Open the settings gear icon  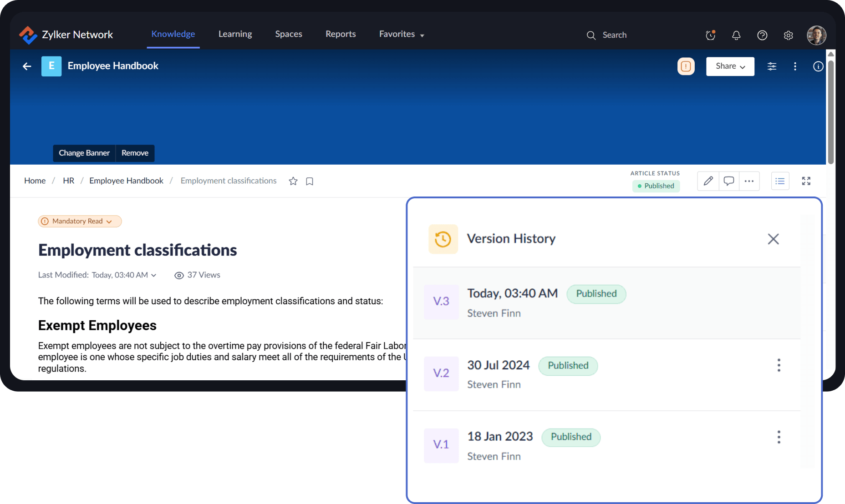coord(788,35)
